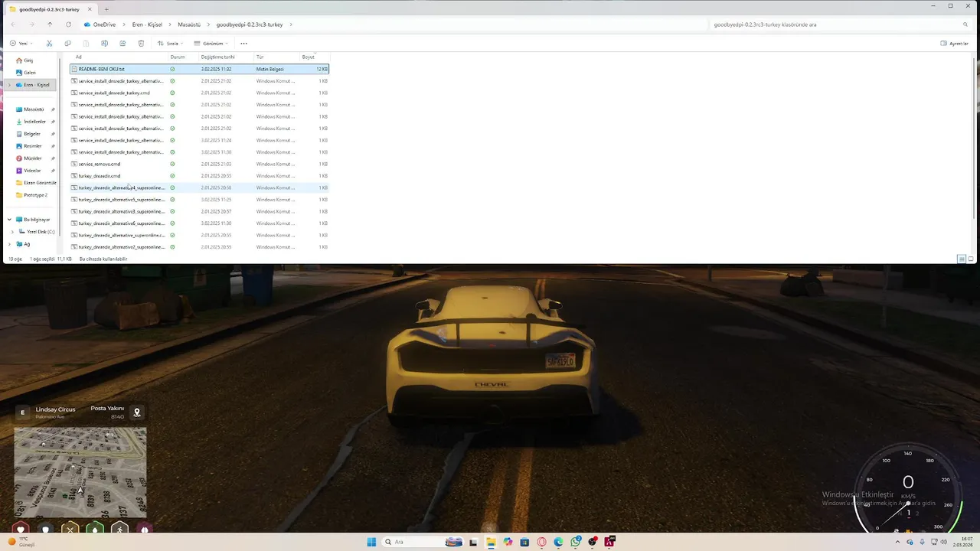The height and width of the screenshot is (551, 980).
Task: Expand the Eren - Kişisel tree node
Action: click(x=9, y=85)
